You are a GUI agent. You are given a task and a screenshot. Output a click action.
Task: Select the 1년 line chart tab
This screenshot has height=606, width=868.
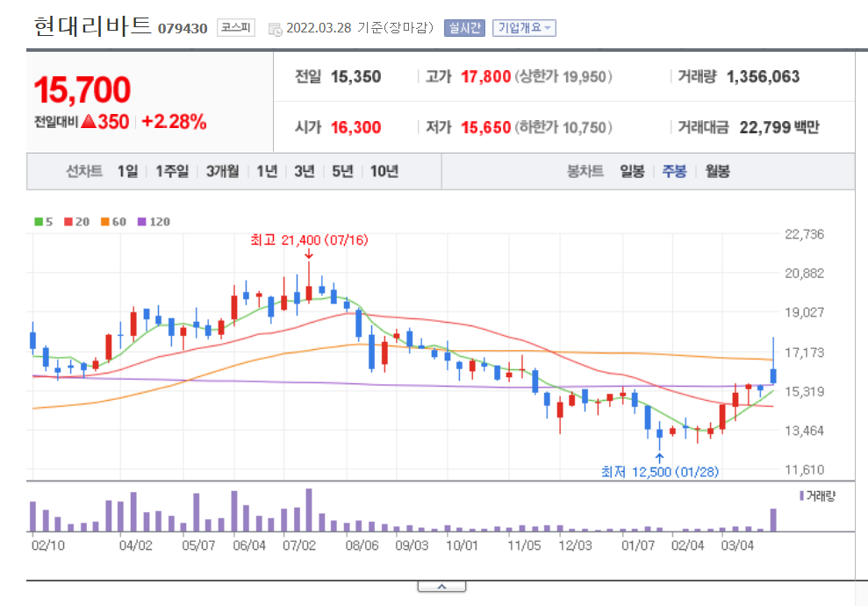[267, 171]
